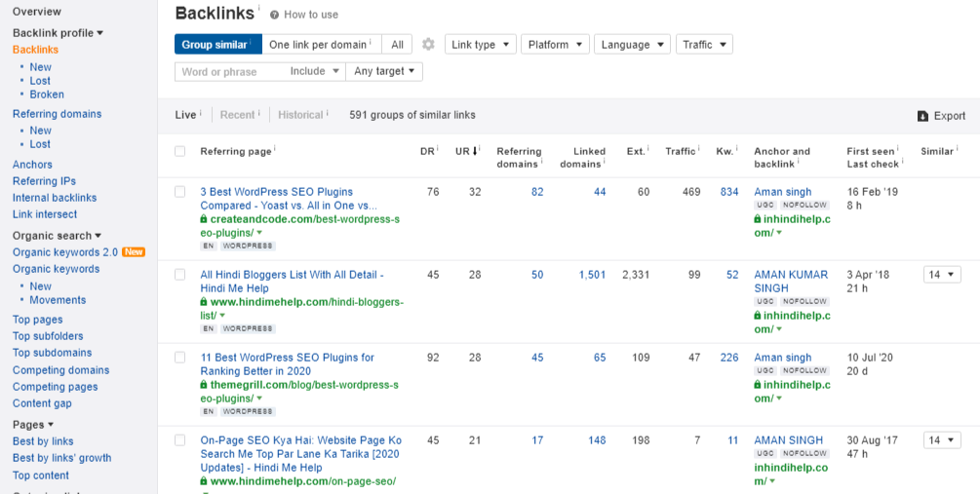Open the Language filter dropdown

[632, 45]
